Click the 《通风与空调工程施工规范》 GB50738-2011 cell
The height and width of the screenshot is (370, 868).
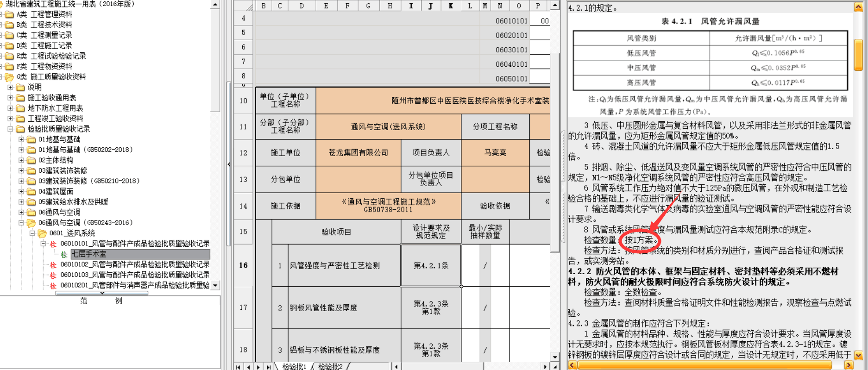click(388, 206)
